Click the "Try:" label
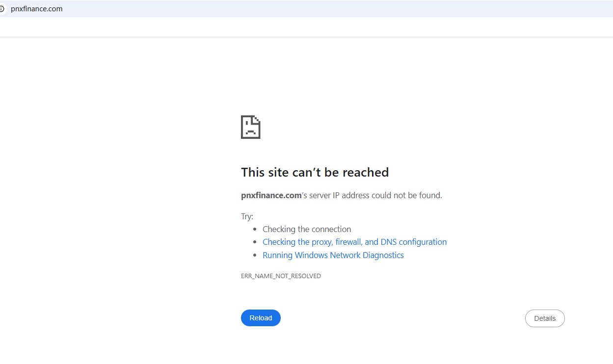This screenshot has width=613, height=364. pos(247,216)
